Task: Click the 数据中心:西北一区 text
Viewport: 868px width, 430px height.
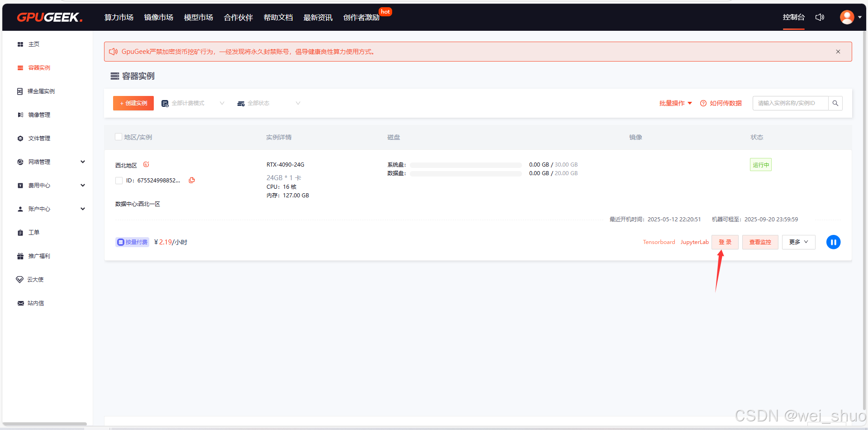Action: (x=138, y=204)
